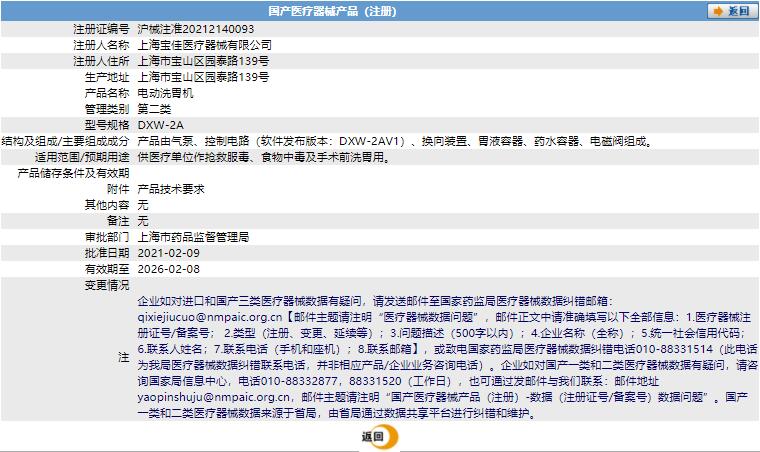Click the 审批部门 label

click(x=107, y=237)
